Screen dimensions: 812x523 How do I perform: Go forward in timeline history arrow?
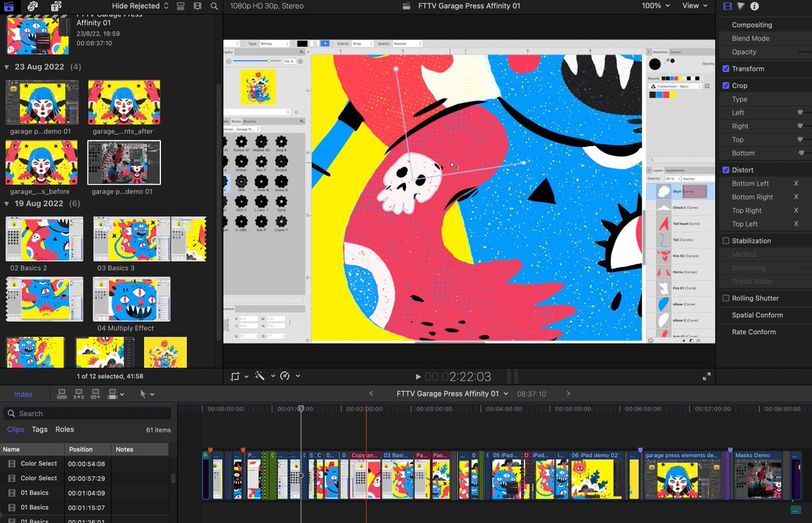[568, 394]
